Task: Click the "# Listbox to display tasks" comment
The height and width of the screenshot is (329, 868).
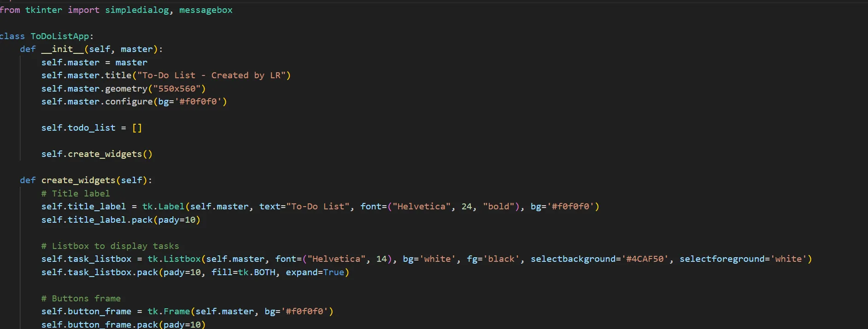Action: coord(110,246)
